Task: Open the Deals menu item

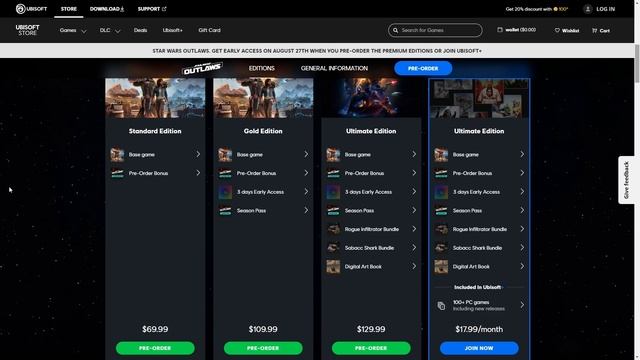Action: 140,30
